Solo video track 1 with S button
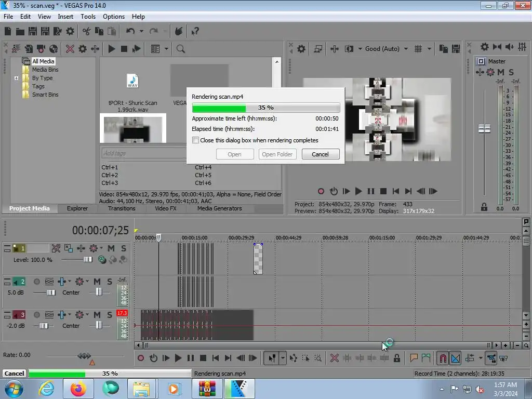This screenshot has height=399, width=532. coord(124,248)
